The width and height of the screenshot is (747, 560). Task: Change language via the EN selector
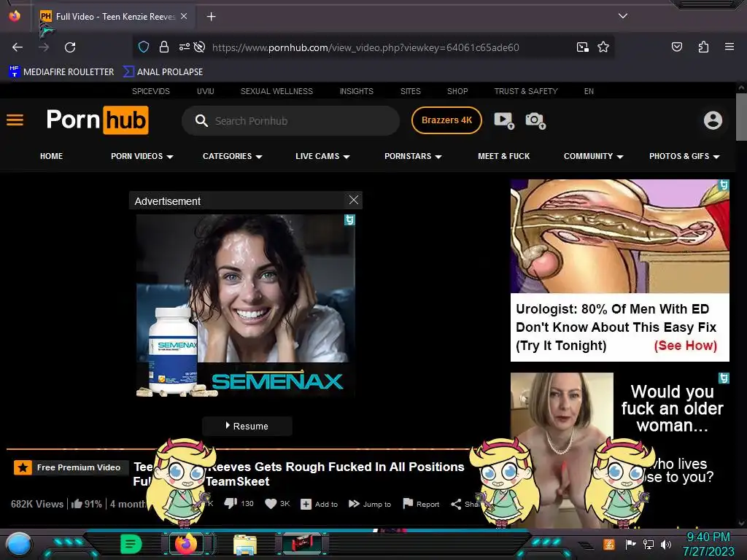pyautogui.click(x=589, y=91)
